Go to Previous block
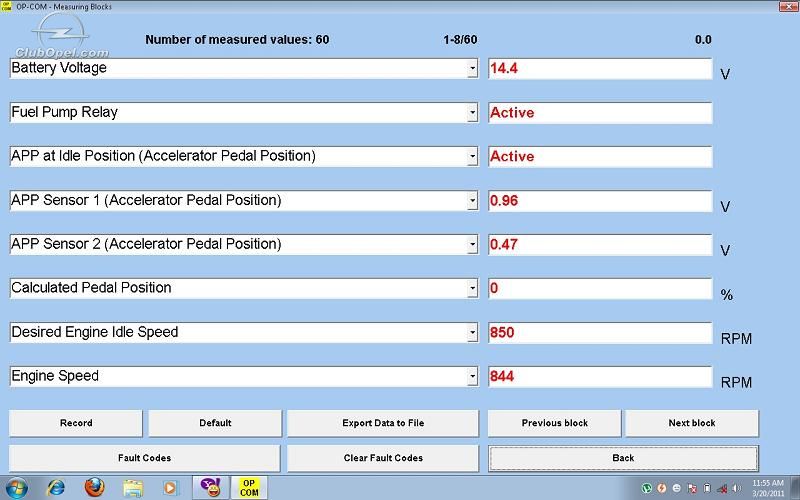Image resolution: width=800 pixels, height=500 pixels. tap(555, 423)
